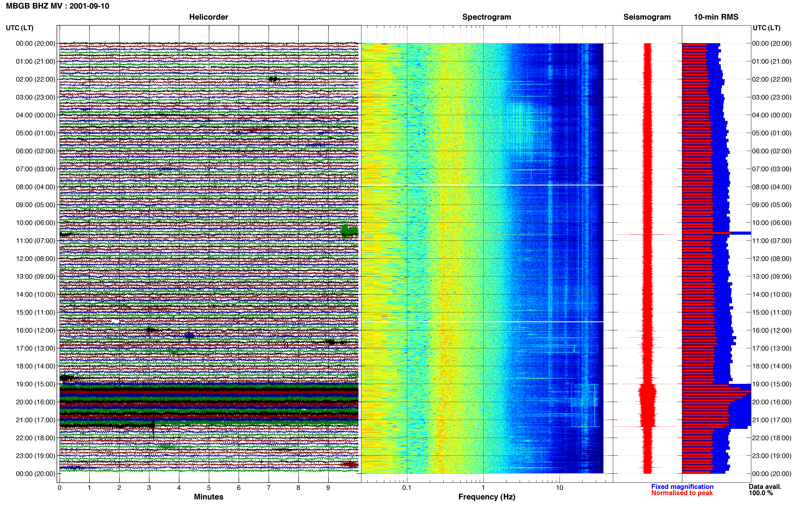
Task: Click the right time label '12:00 (08:00)'
Action: coord(772,259)
